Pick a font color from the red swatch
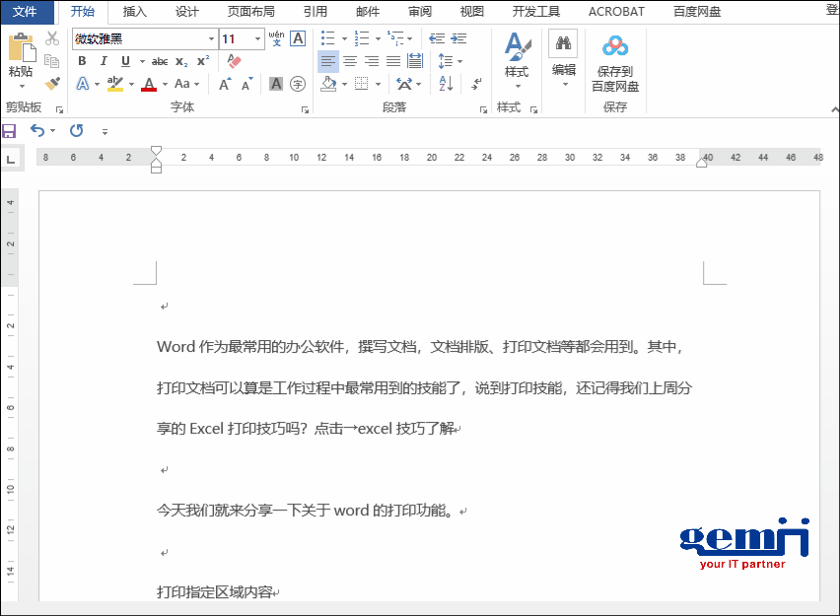The width and height of the screenshot is (840, 616). (x=149, y=85)
